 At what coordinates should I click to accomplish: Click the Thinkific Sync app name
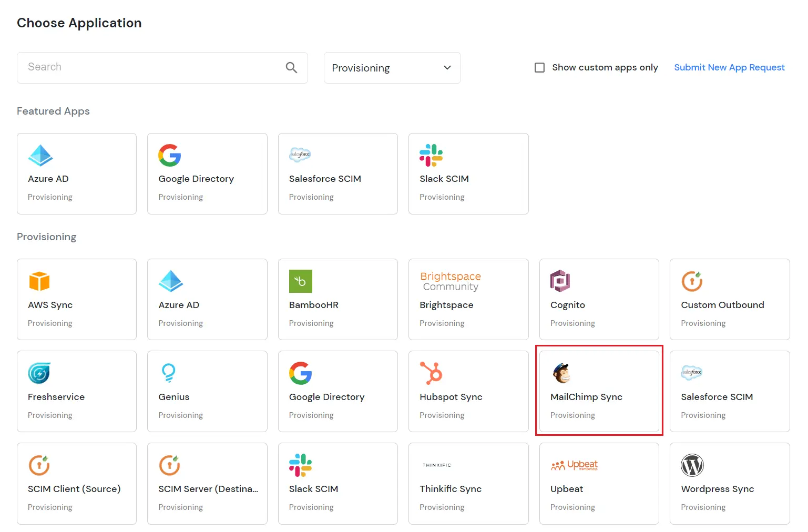click(451, 489)
